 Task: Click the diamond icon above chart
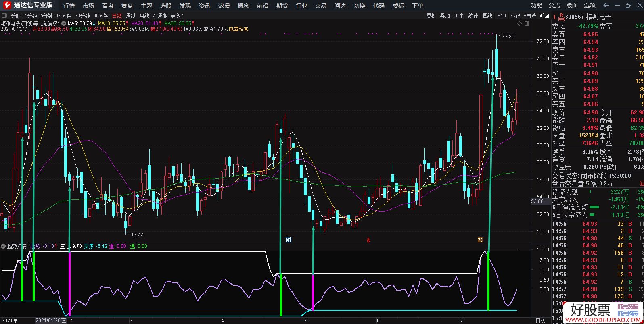click(x=519, y=23)
